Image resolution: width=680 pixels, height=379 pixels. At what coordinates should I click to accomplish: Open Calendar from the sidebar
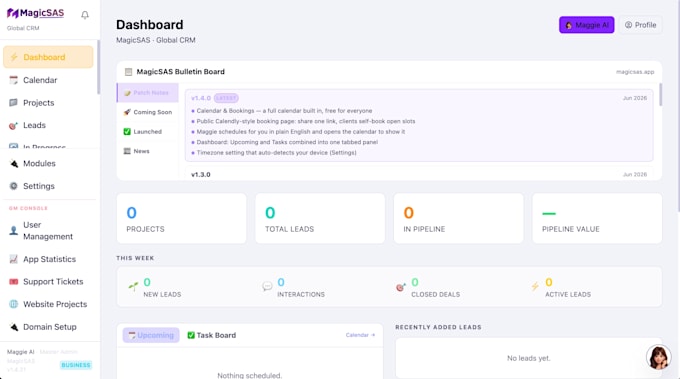48,80
